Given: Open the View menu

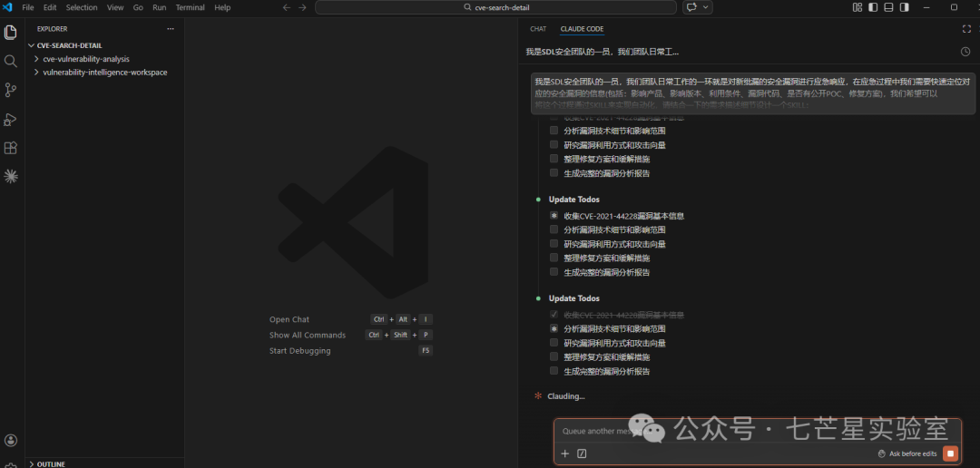Looking at the screenshot, I should pyautogui.click(x=115, y=7).
